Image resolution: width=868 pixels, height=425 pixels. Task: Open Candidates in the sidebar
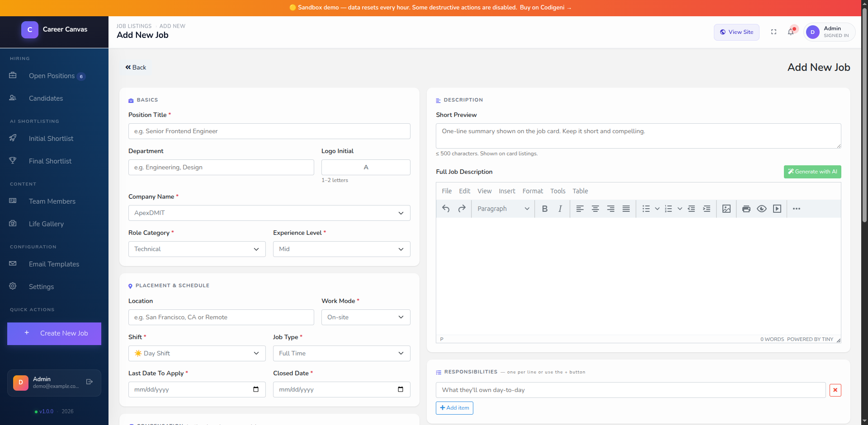click(x=46, y=98)
